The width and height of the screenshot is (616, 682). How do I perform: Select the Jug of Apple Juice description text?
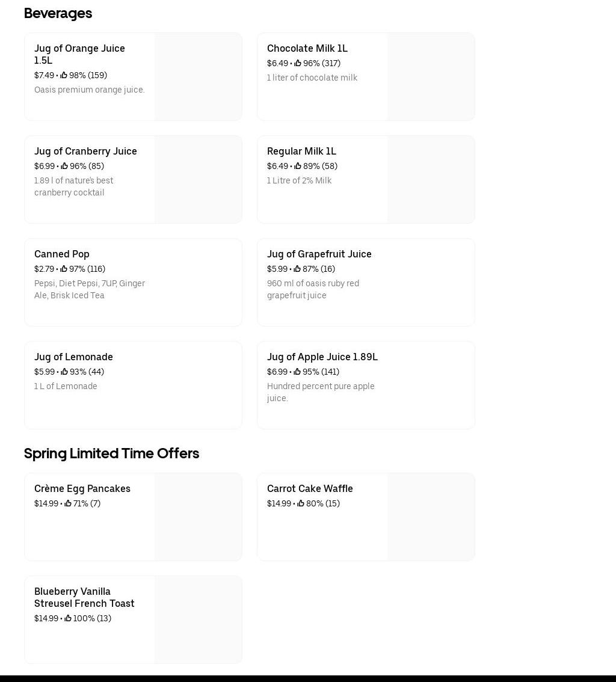321,392
